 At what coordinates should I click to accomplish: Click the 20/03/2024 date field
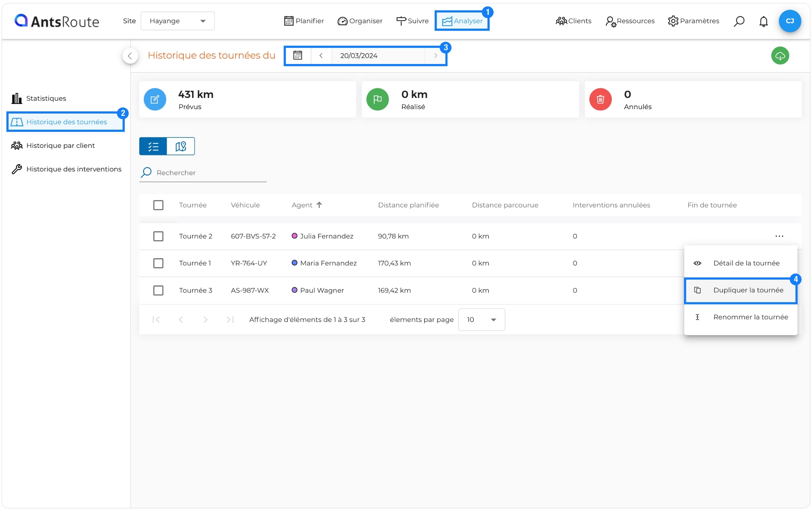click(x=378, y=55)
